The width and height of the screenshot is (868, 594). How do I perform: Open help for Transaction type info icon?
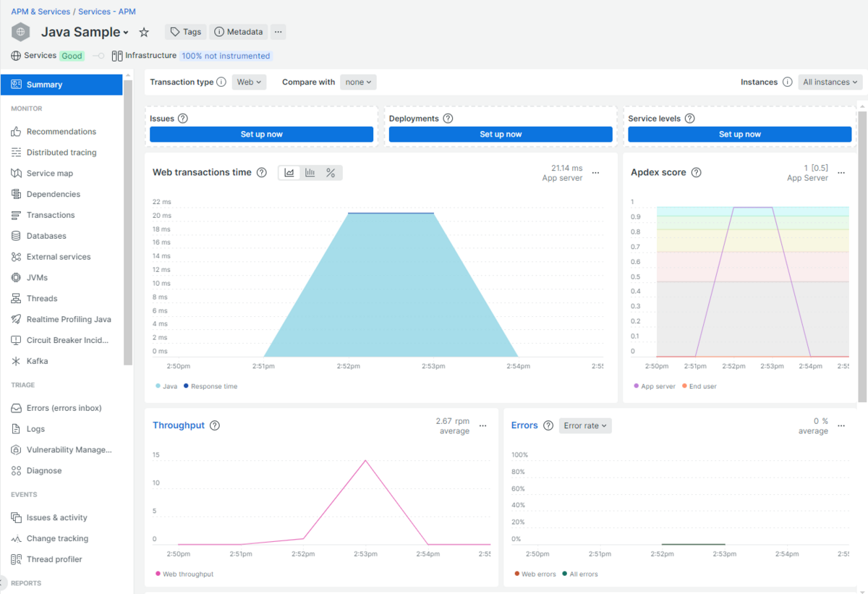point(221,82)
